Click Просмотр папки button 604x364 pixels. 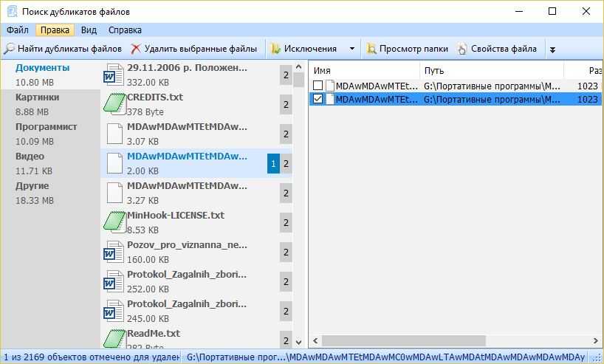click(408, 49)
